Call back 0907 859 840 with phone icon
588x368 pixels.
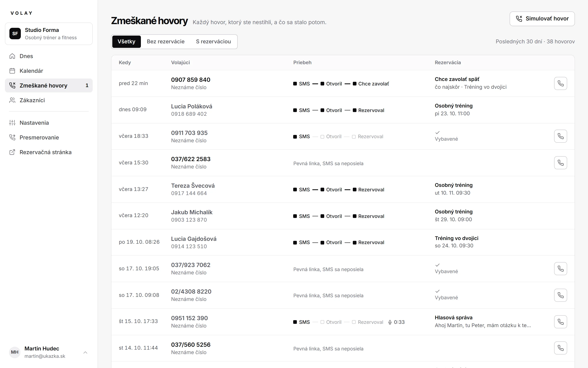pos(560,83)
